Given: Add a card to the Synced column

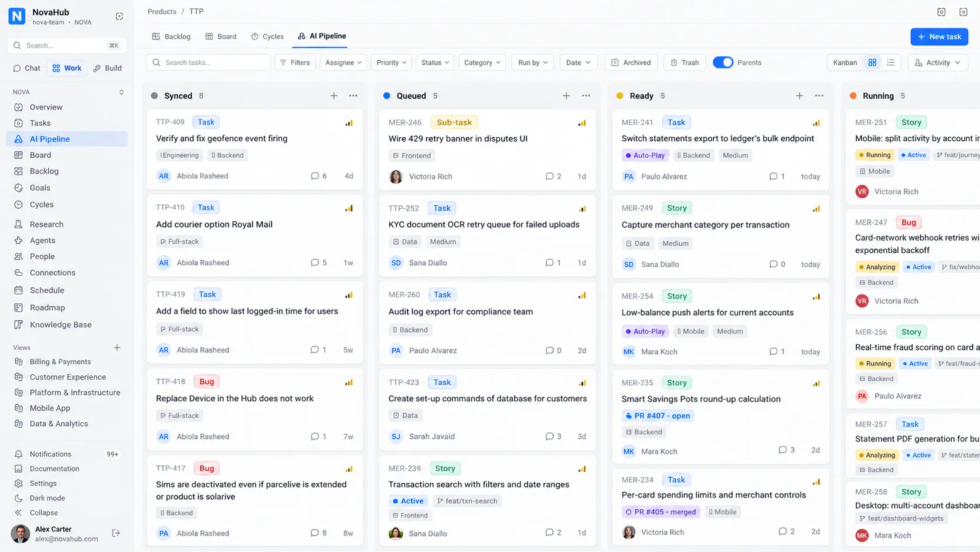Looking at the screenshot, I should [x=334, y=96].
